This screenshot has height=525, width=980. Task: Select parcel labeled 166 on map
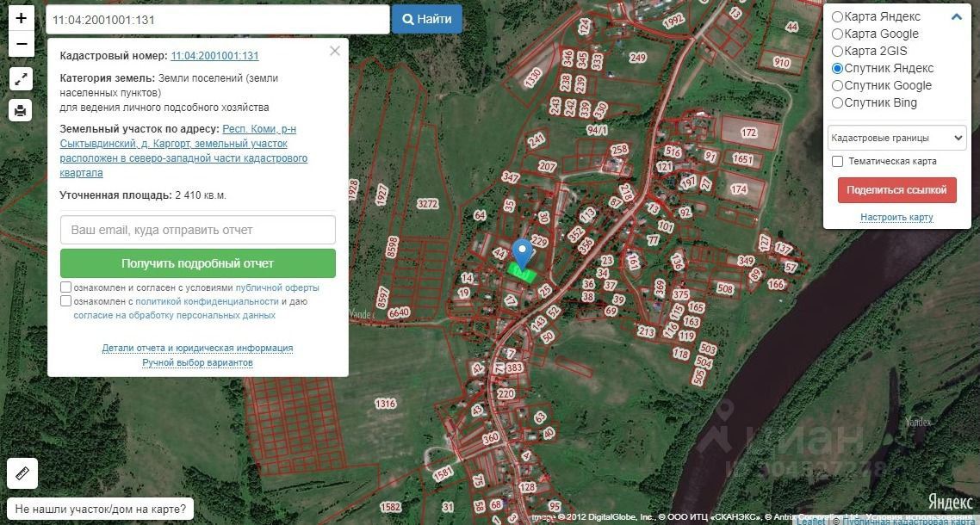(776, 284)
